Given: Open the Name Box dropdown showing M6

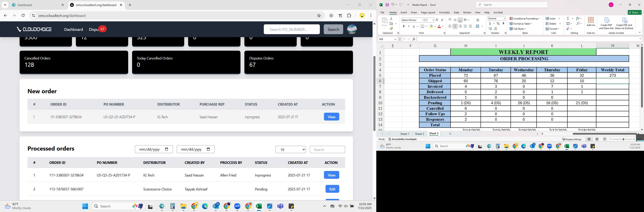Looking at the screenshot, I should pos(395,39).
